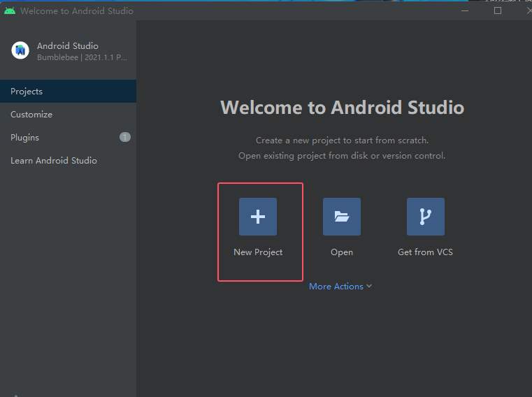This screenshot has height=397, width=532.
Task: Open the Plugins tab
Action: click(x=69, y=138)
